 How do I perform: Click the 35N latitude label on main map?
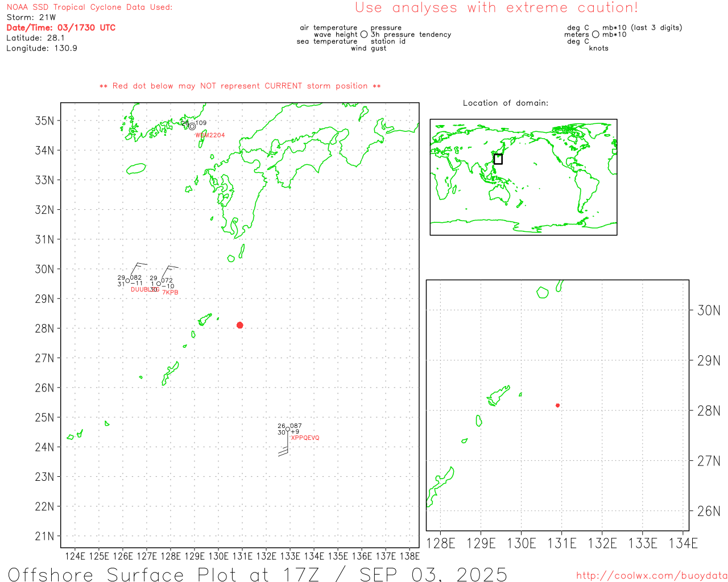click(x=45, y=120)
